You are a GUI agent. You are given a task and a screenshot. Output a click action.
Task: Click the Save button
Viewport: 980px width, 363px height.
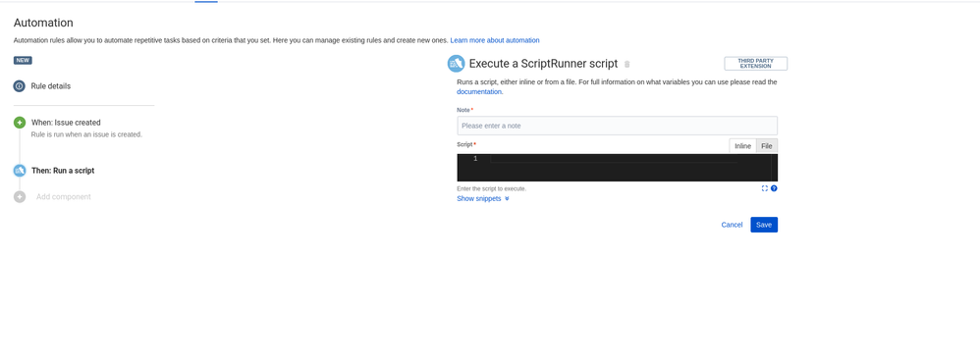(764, 225)
